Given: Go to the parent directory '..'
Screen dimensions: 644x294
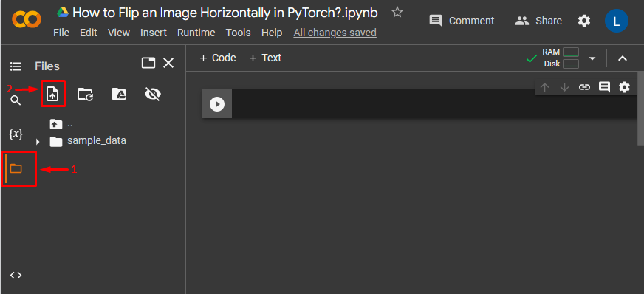Looking at the screenshot, I should click(61, 123).
